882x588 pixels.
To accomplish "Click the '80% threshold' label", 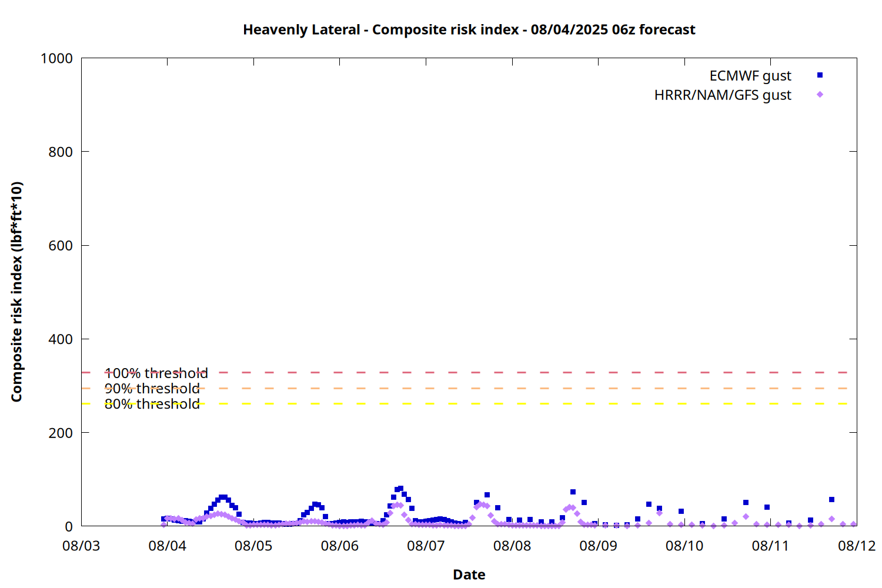I will pyautogui.click(x=152, y=404).
